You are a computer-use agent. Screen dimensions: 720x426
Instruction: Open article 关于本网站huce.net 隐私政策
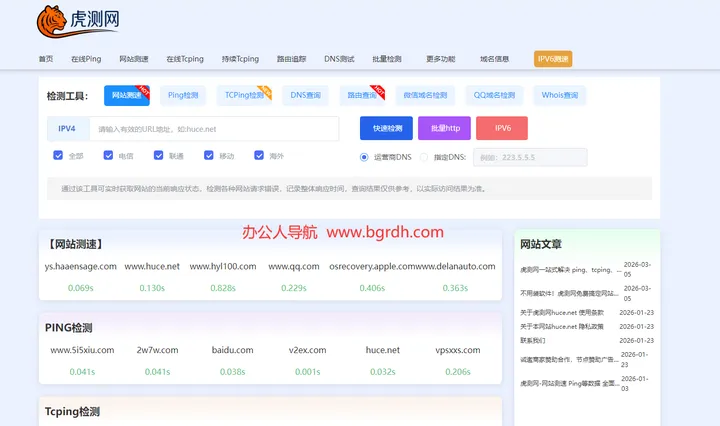(562, 327)
